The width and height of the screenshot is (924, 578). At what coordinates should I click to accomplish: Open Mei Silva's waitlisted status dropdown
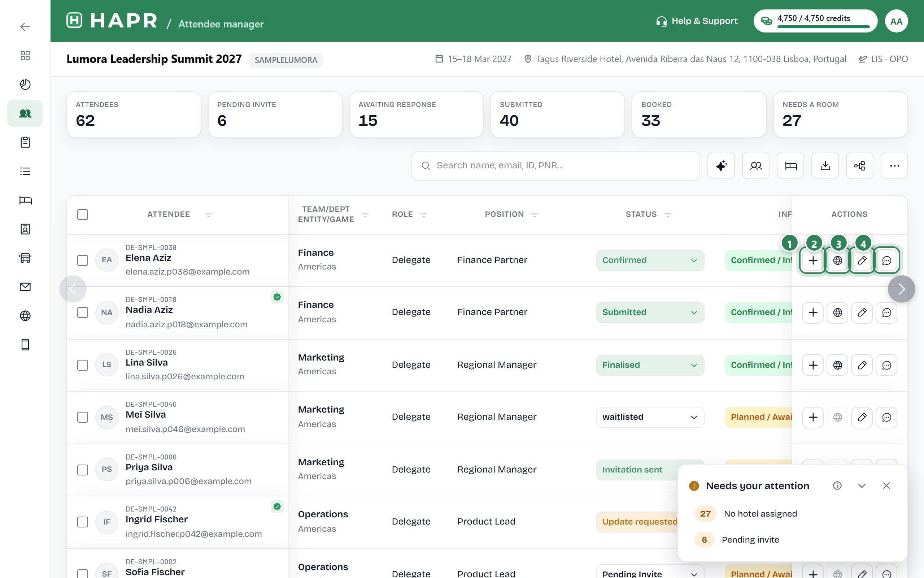(650, 417)
